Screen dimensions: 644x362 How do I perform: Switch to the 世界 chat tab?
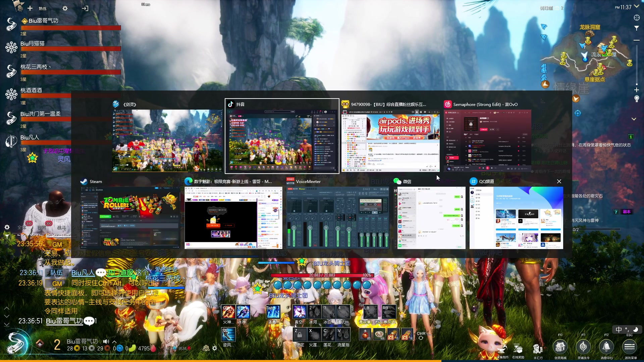click(42, 228)
